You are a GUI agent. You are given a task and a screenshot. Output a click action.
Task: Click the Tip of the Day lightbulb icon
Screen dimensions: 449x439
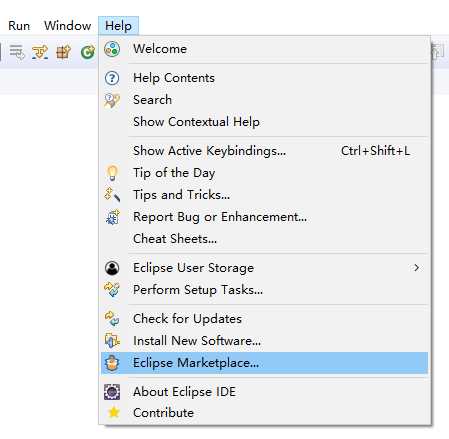coord(112,173)
